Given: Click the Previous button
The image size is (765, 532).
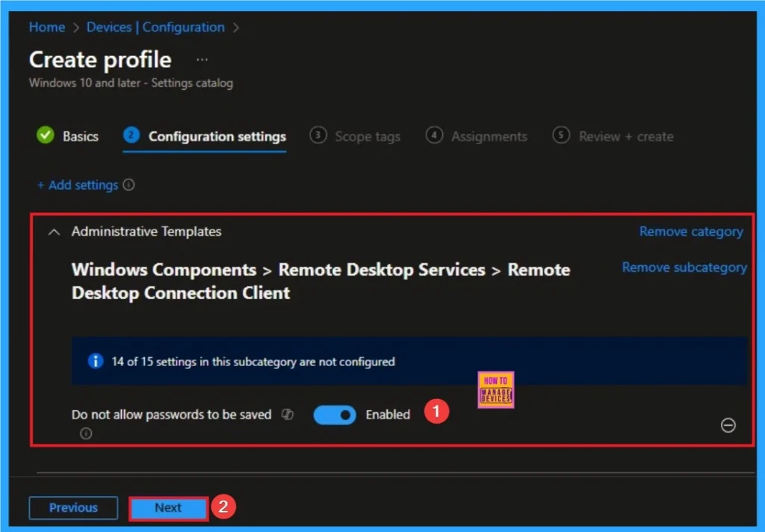Looking at the screenshot, I should [x=73, y=507].
